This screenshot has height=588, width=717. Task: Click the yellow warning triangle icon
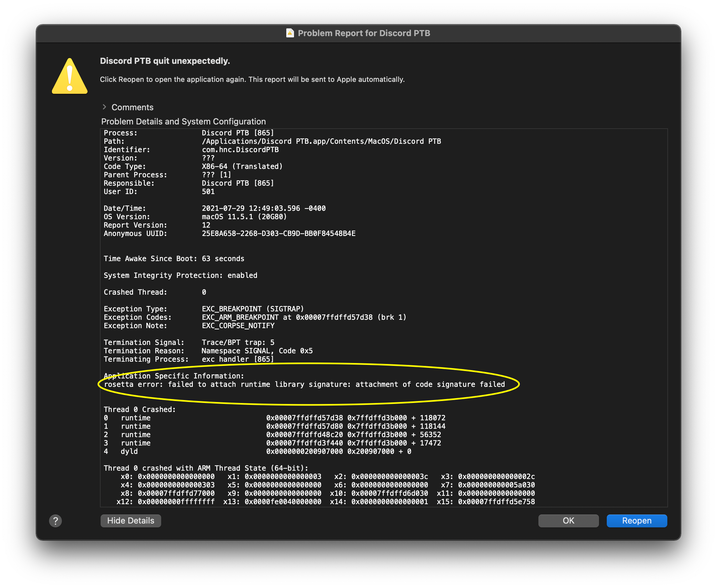point(70,77)
